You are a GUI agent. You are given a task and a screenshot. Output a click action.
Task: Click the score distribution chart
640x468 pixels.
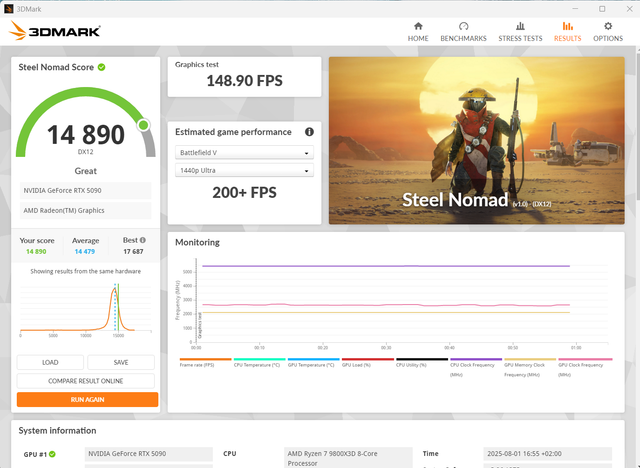click(86, 309)
